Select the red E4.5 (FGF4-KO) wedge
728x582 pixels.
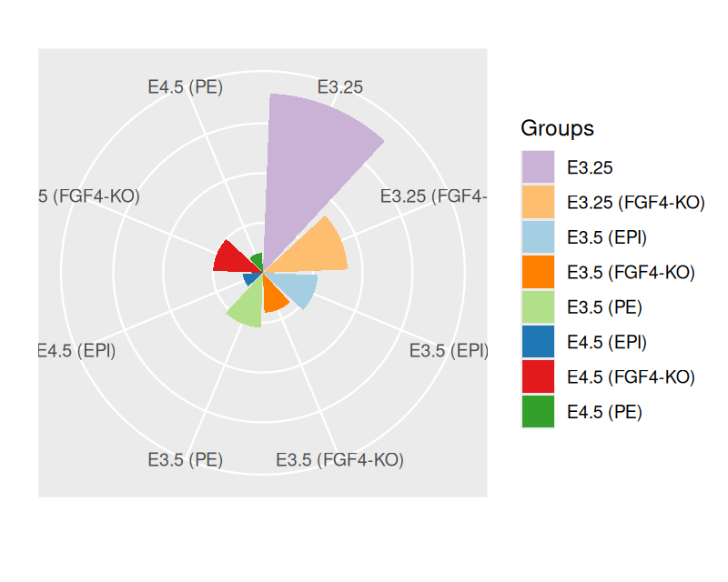point(232,257)
